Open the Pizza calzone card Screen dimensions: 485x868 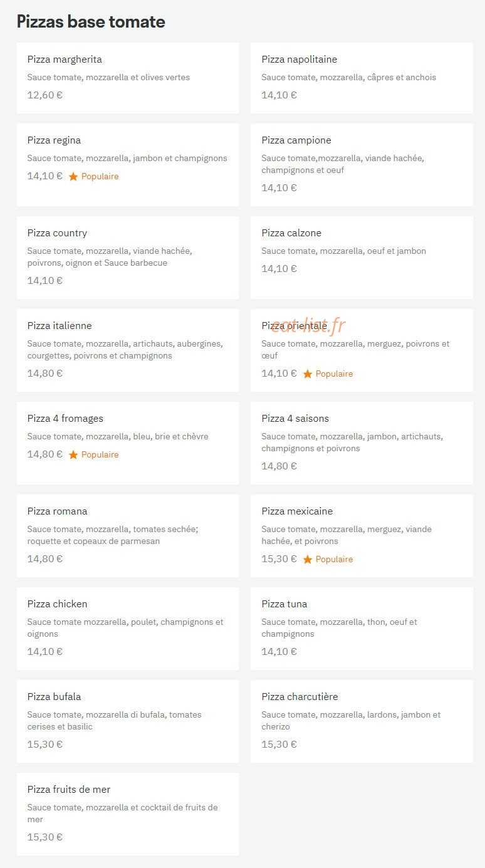pyautogui.click(x=362, y=258)
